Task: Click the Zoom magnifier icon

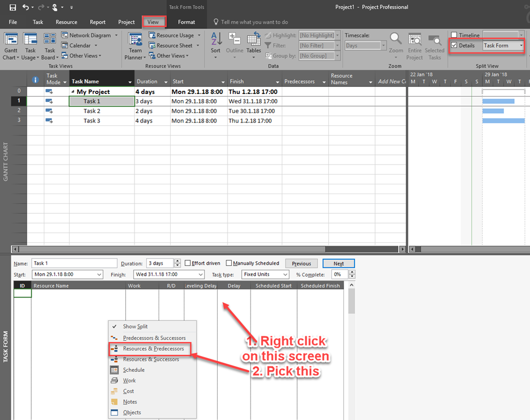Action: (x=395, y=39)
